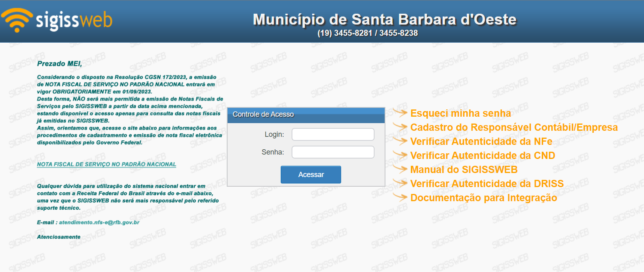Click the arrow icon beside Cadastro do Responsável

[x=400, y=126]
